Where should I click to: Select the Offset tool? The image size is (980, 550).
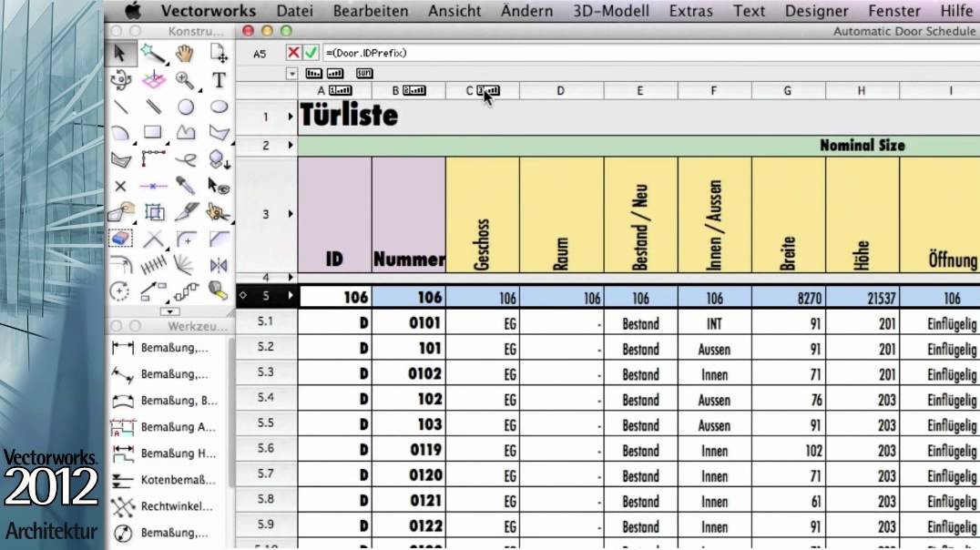(120, 266)
